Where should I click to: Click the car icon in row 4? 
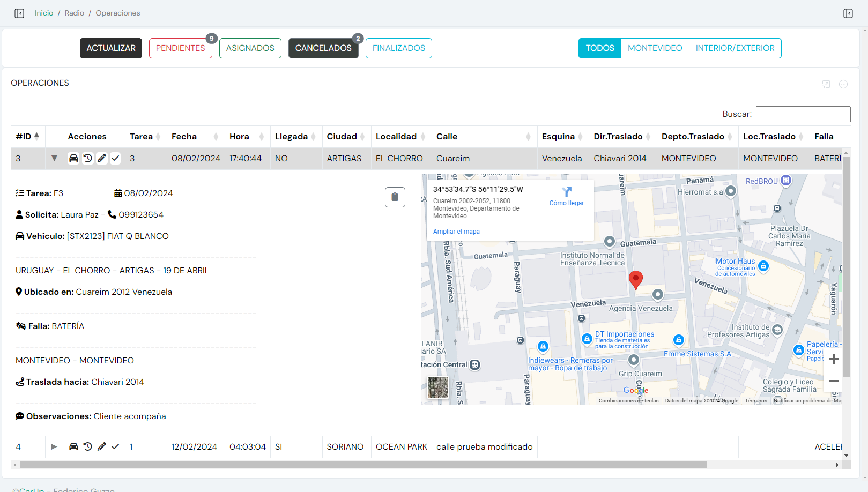click(x=73, y=446)
